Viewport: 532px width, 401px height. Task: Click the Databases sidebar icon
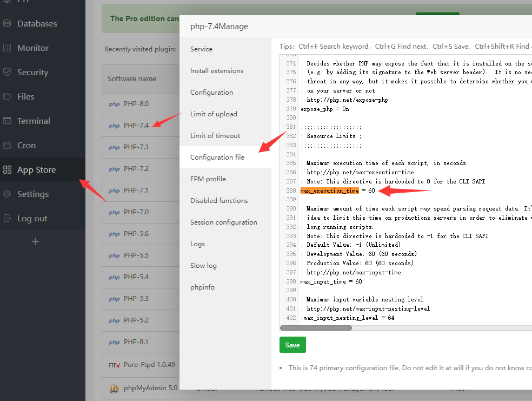[x=7, y=23]
